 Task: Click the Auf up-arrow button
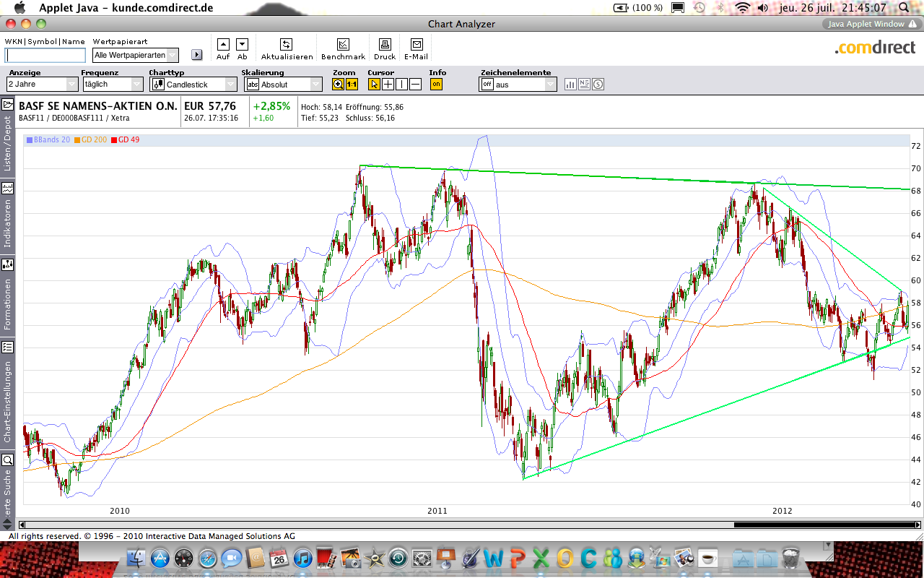point(223,44)
